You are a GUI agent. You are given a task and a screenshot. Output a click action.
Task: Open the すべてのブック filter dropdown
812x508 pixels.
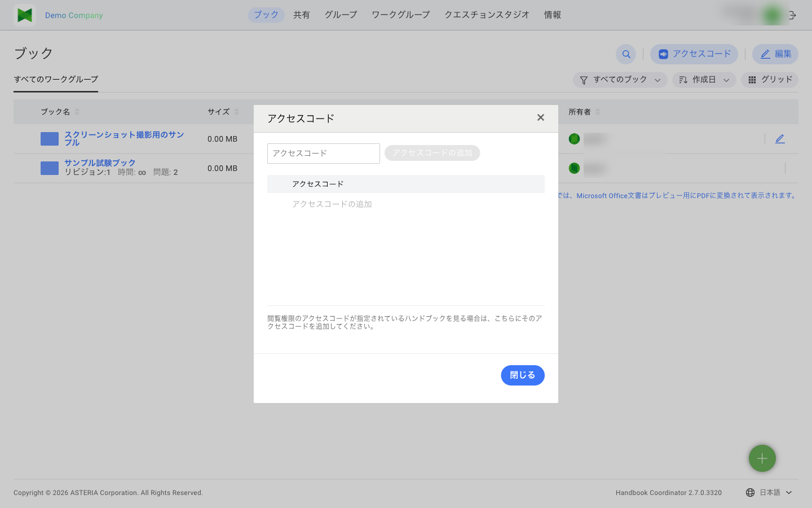(x=620, y=80)
